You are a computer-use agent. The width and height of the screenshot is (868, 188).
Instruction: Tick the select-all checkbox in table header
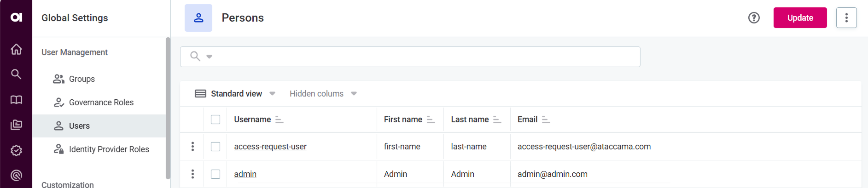click(x=216, y=120)
